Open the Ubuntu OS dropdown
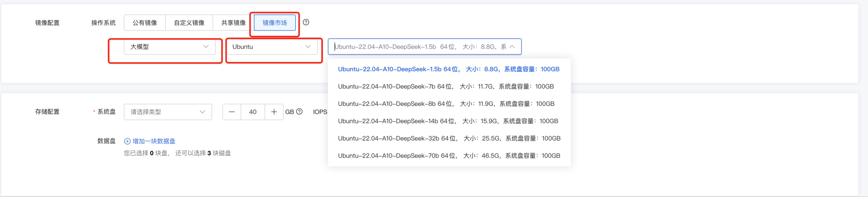Image resolution: width=868 pixels, height=197 pixels. pos(272,47)
